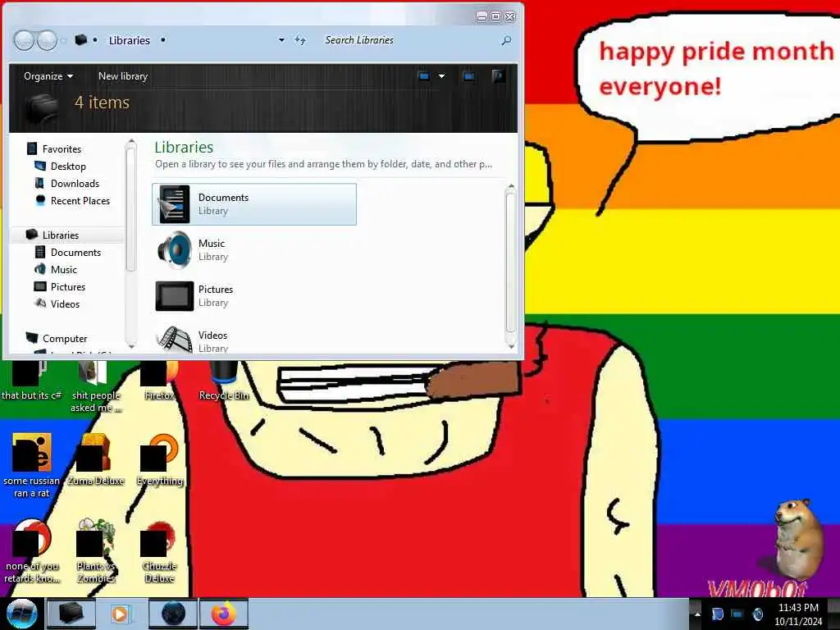Click the Action Center flag tray icon
This screenshot has height=630, width=840.
click(717, 614)
